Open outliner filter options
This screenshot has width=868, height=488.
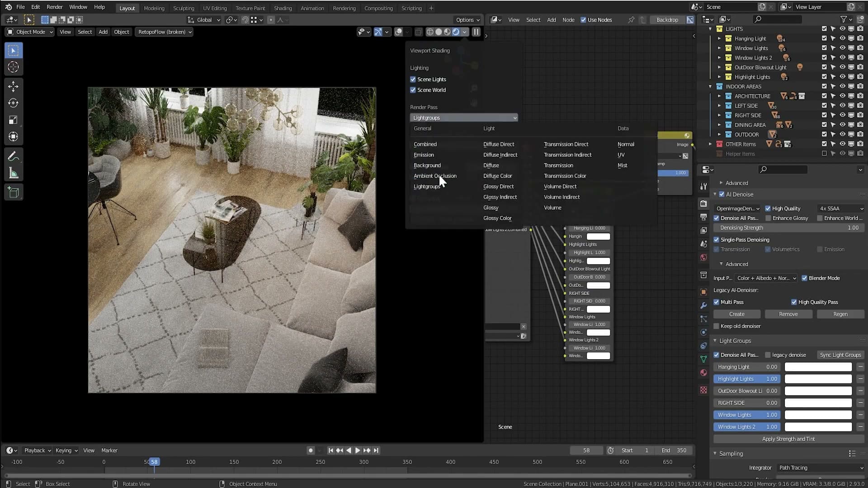pos(846,19)
